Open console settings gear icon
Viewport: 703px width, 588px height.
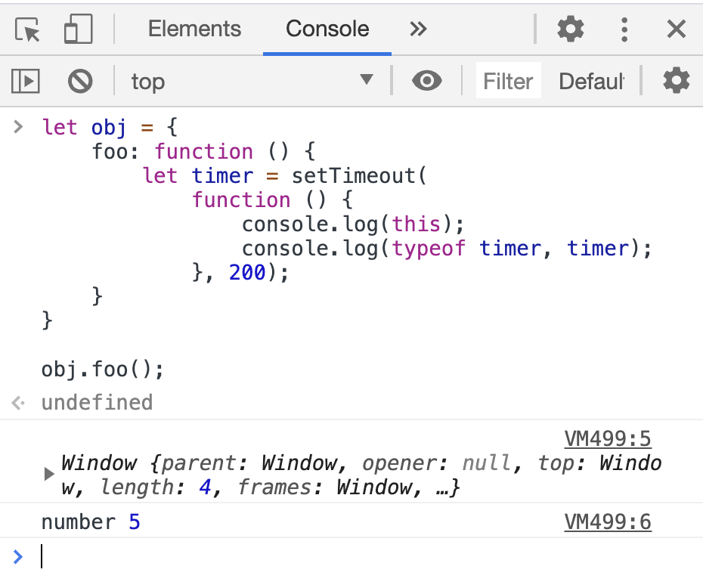click(676, 81)
